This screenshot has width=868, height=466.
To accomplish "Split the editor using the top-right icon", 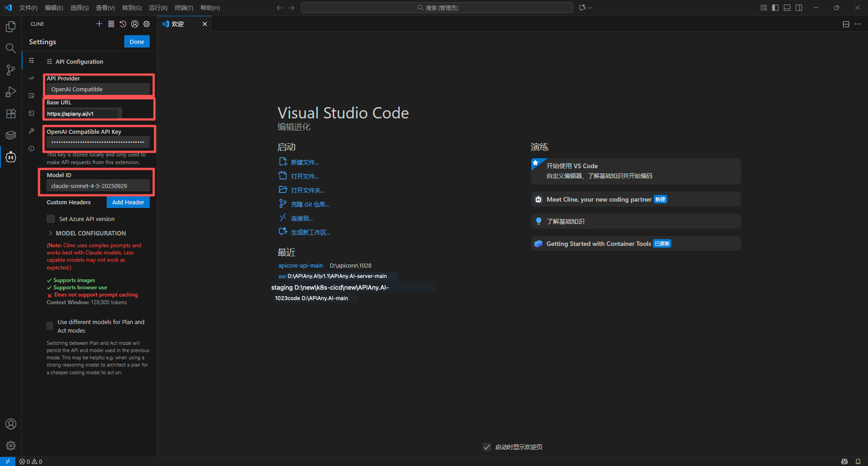I will [x=846, y=24].
